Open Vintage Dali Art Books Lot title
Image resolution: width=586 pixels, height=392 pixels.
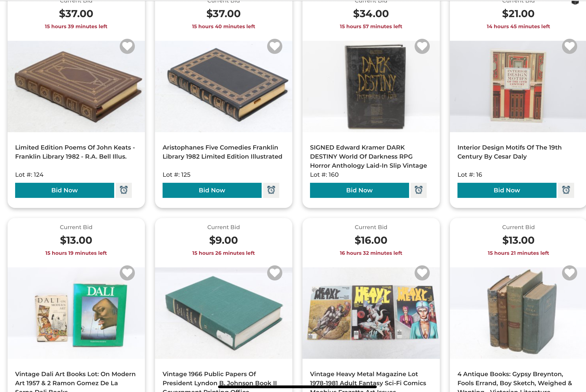pyautogui.click(x=75, y=378)
